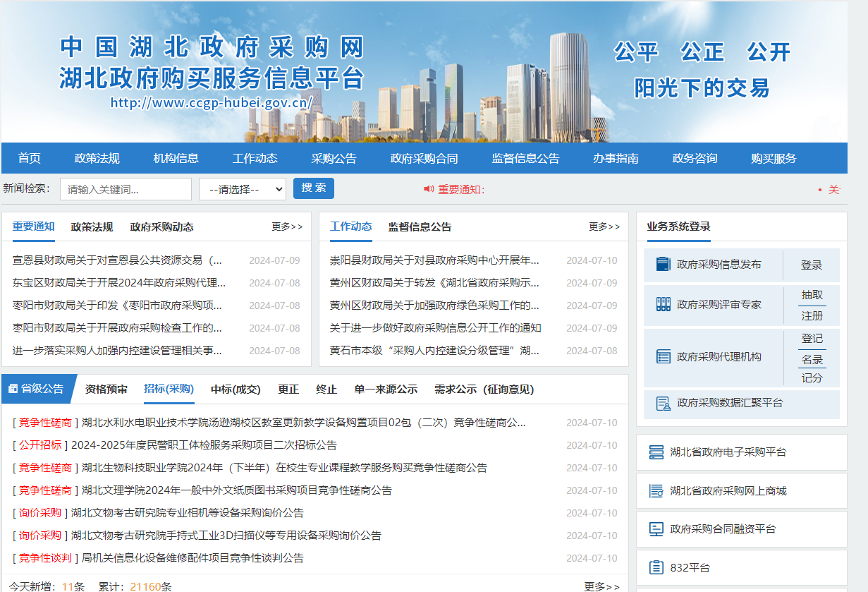The width and height of the screenshot is (868, 592).
Task: Click the 注册 link for 评审专家
Action: [x=812, y=316]
